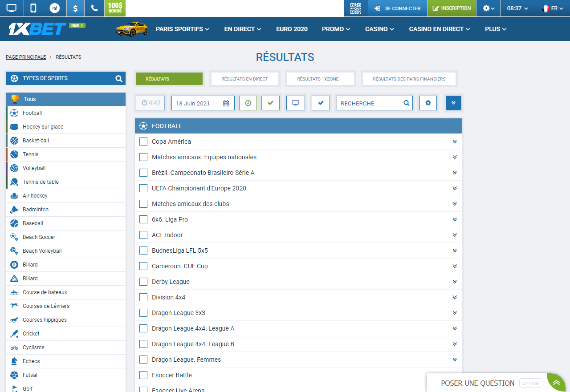Open the Euro 2020 menu item
The image size is (570, 392).
pyautogui.click(x=292, y=29)
